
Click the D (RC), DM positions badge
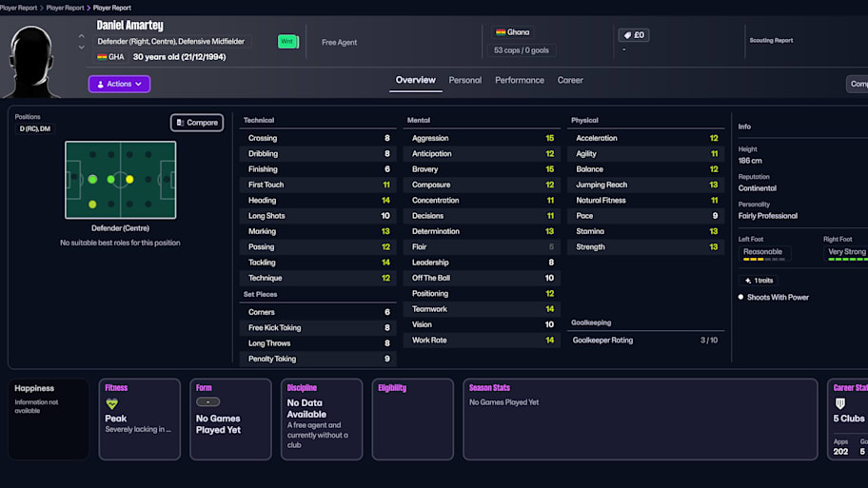point(35,129)
